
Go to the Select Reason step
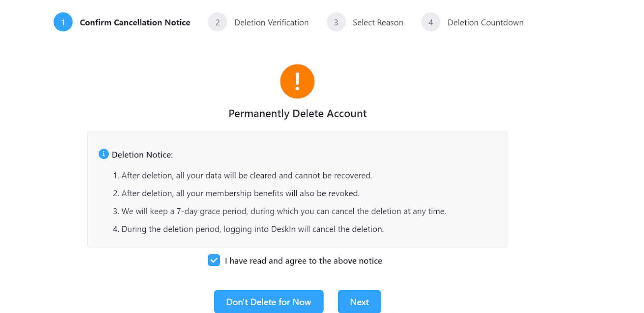coord(378,23)
